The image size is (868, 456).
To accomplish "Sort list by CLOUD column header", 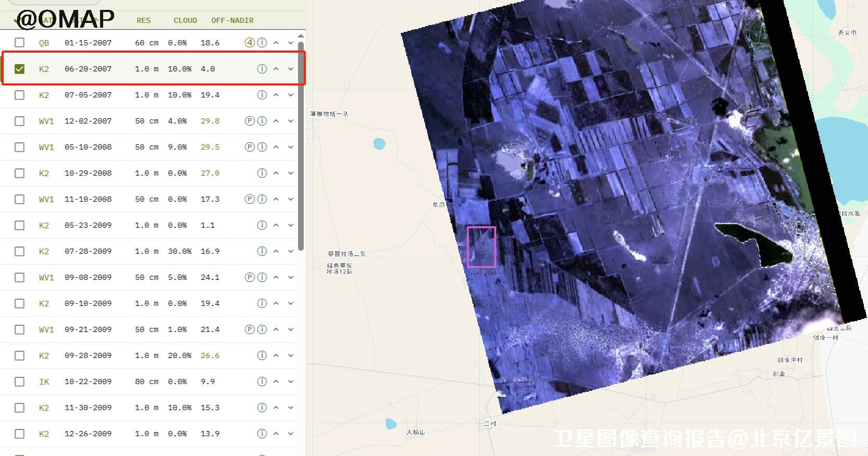I will coord(185,20).
